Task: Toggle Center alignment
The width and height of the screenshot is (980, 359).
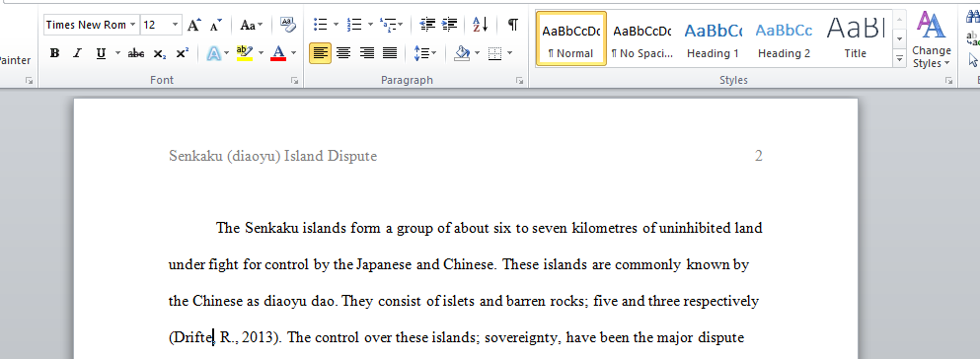Action: coord(343,53)
